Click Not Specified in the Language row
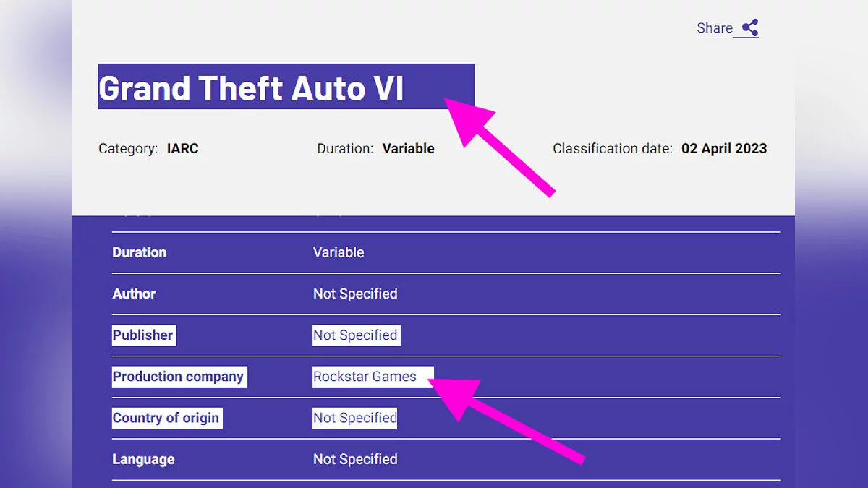 354,459
